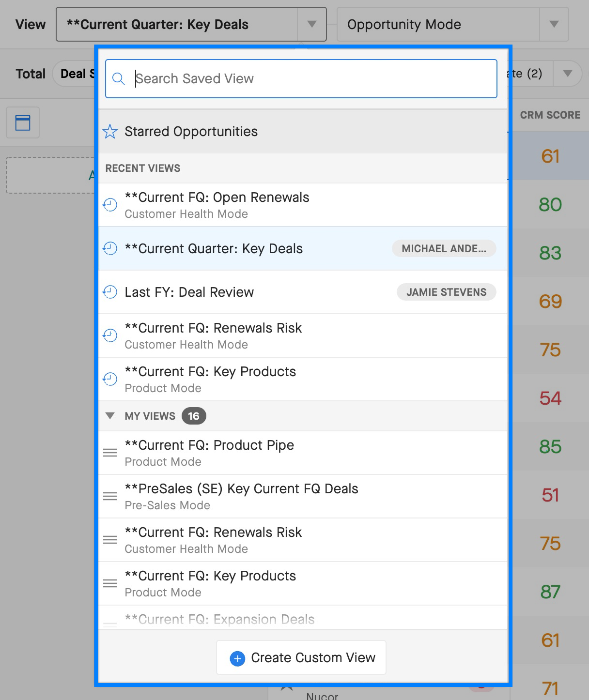Click CRM score value 87
589x700 pixels.
tap(550, 592)
